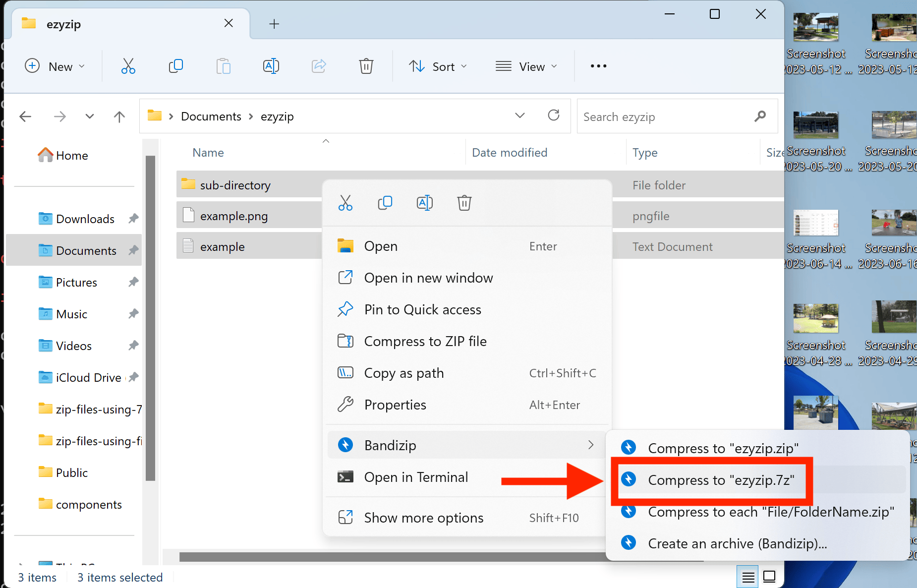Image resolution: width=917 pixels, height=588 pixels.
Task: Share files using the toolbar share icon
Action: point(318,66)
